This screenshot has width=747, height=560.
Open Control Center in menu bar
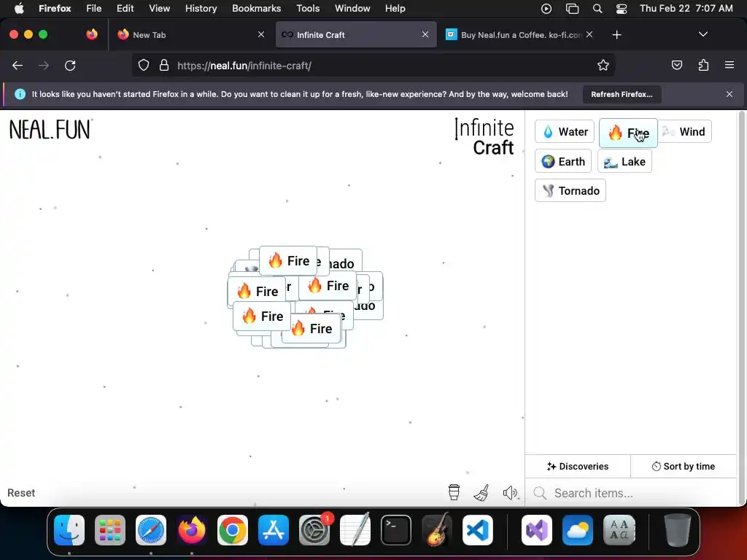(x=622, y=8)
